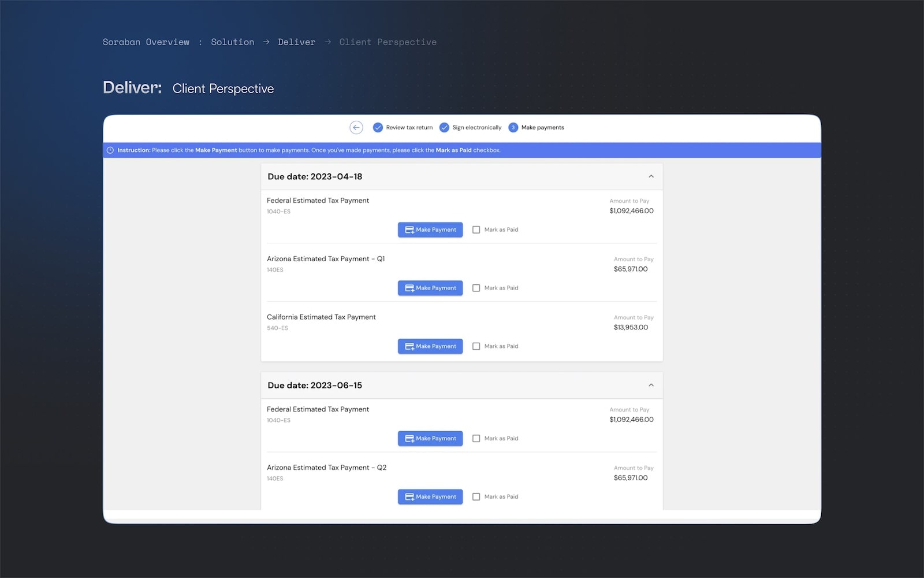Make Payment for Arizona Estimated Tax Q1

pos(430,288)
